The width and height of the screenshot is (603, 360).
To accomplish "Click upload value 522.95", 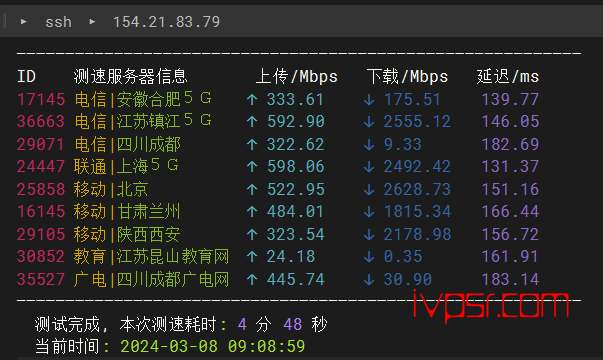I will [296, 189].
